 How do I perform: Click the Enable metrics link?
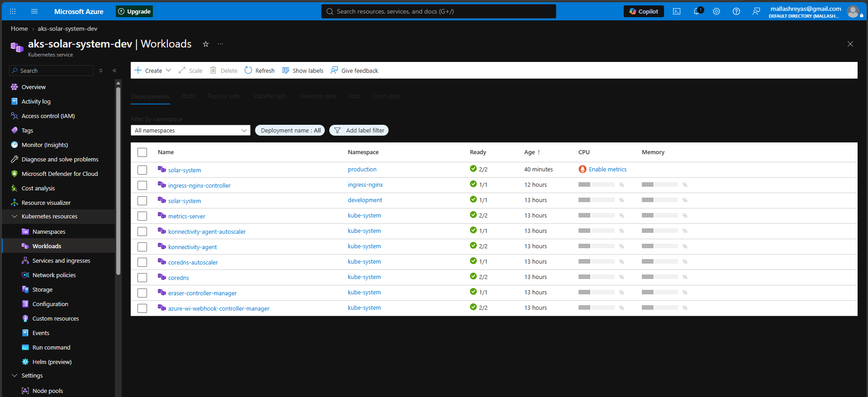click(x=607, y=169)
